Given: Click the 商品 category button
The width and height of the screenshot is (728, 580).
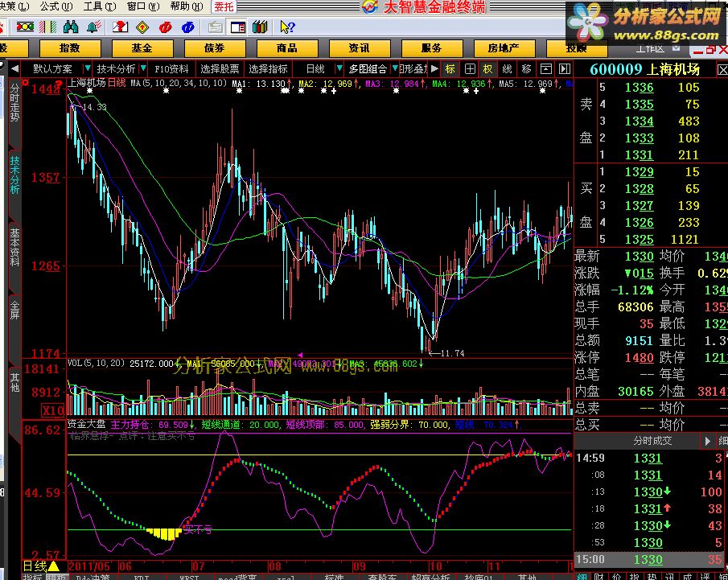Looking at the screenshot, I should click(287, 48).
